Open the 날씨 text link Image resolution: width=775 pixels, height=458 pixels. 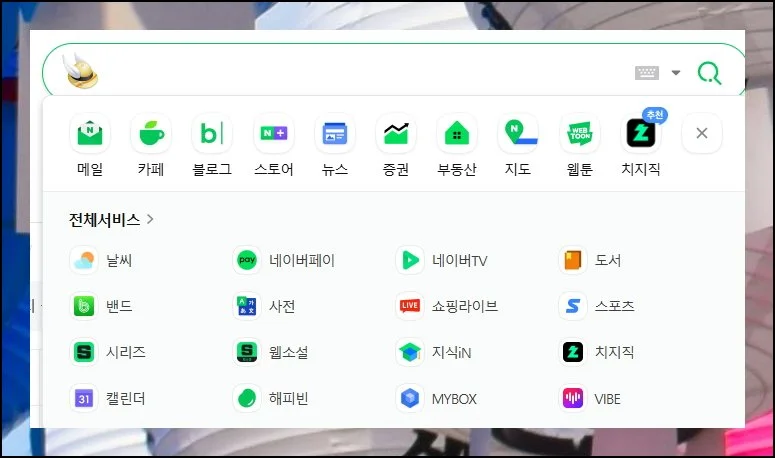(x=119, y=260)
